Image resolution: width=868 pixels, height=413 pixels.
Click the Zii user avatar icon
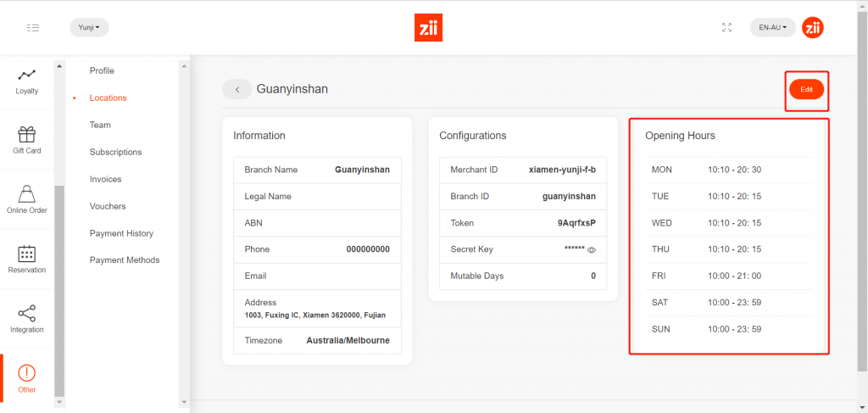pyautogui.click(x=813, y=27)
